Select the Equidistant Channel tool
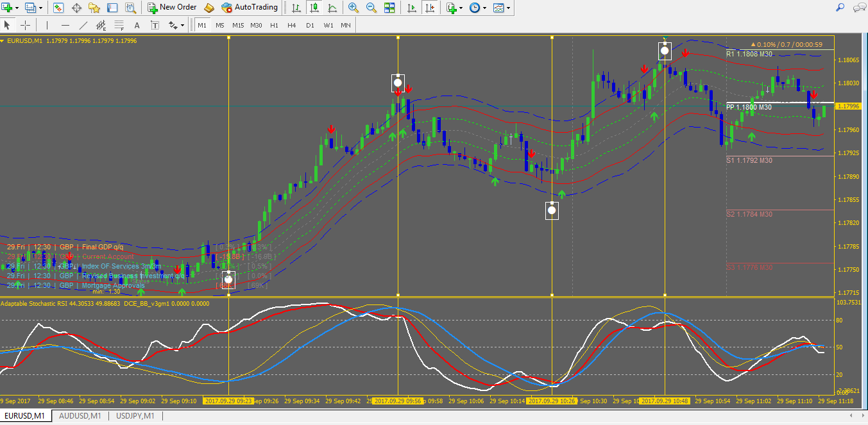868x425 pixels. tap(101, 25)
